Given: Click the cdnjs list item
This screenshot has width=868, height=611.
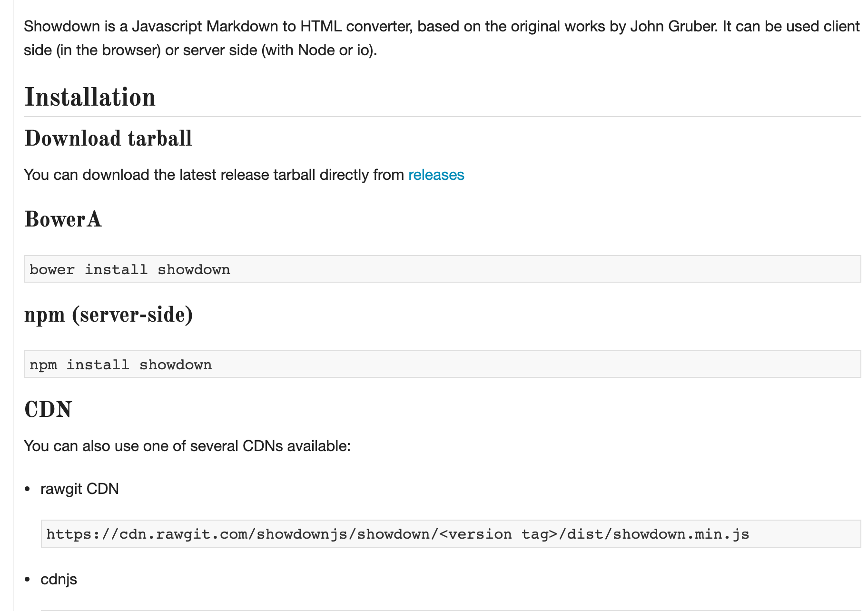Looking at the screenshot, I should tap(59, 579).
